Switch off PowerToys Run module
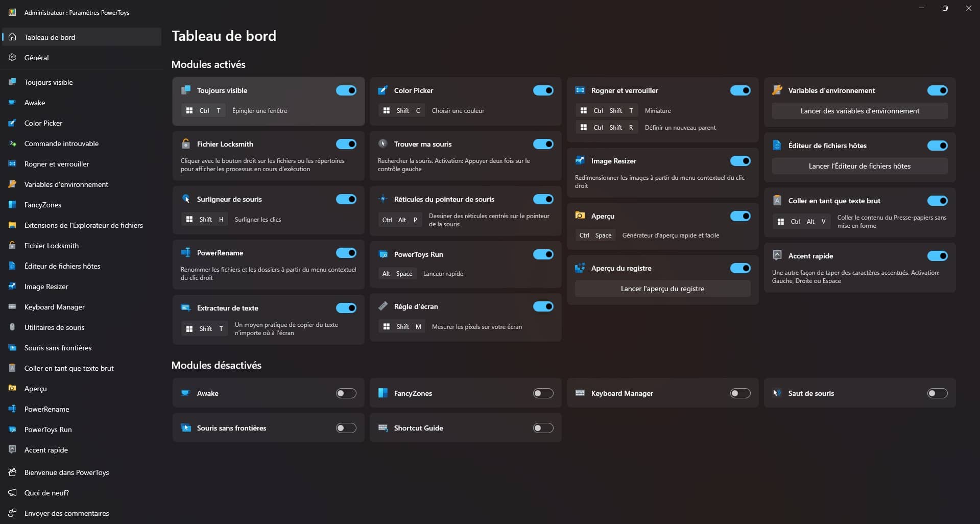This screenshot has width=980, height=524. tap(543, 254)
